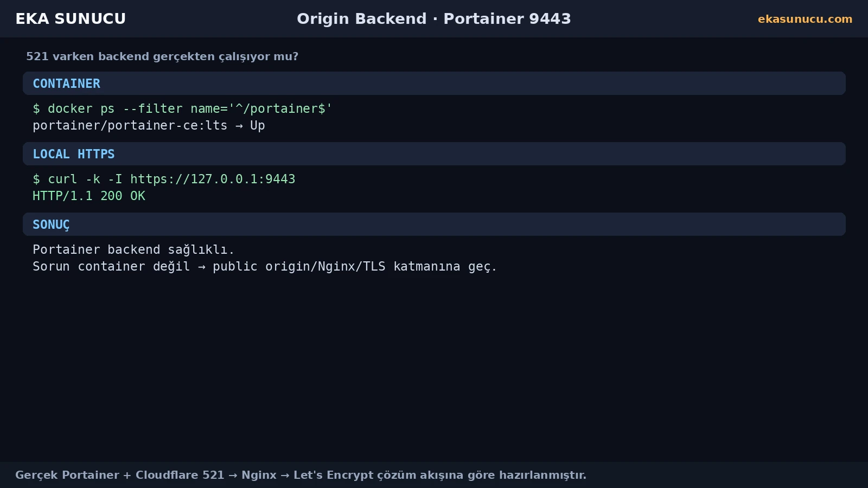This screenshot has height=488, width=868.
Task: Click the EKA SUNUCU brand title
Action: 71,19
